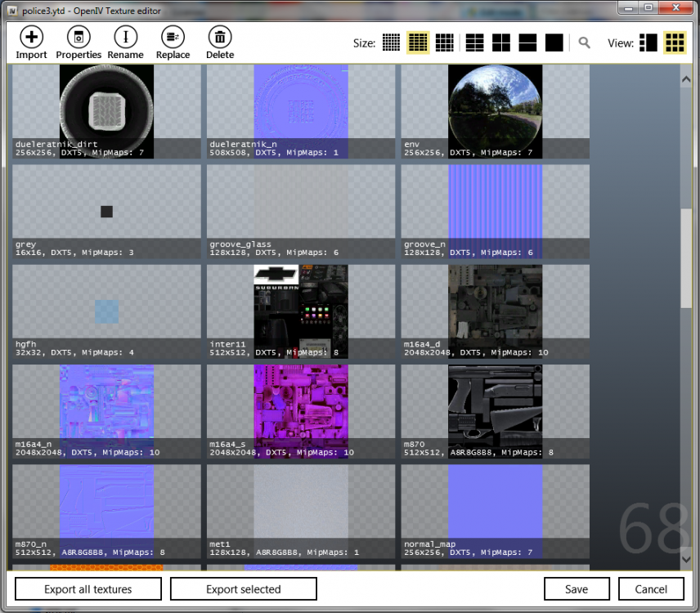Image resolution: width=700 pixels, height=613 pixels.
Task: Click the OpenIV title bar app icon
Action: [x=13, y=11]
